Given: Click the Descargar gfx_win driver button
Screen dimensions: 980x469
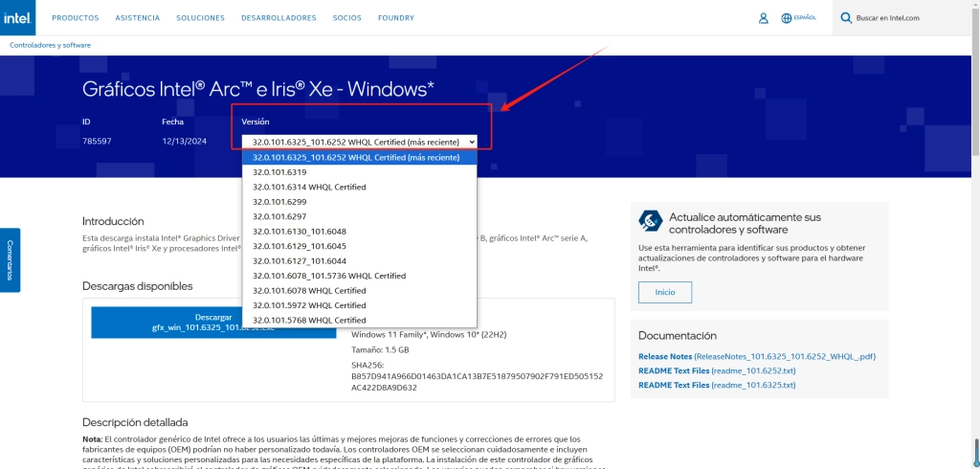Looking at the screenshot, I should (x=213, y=322).
